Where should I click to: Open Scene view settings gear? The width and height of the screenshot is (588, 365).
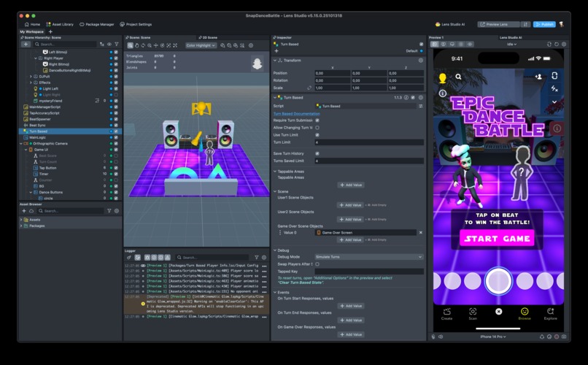(x=251, y=45)
